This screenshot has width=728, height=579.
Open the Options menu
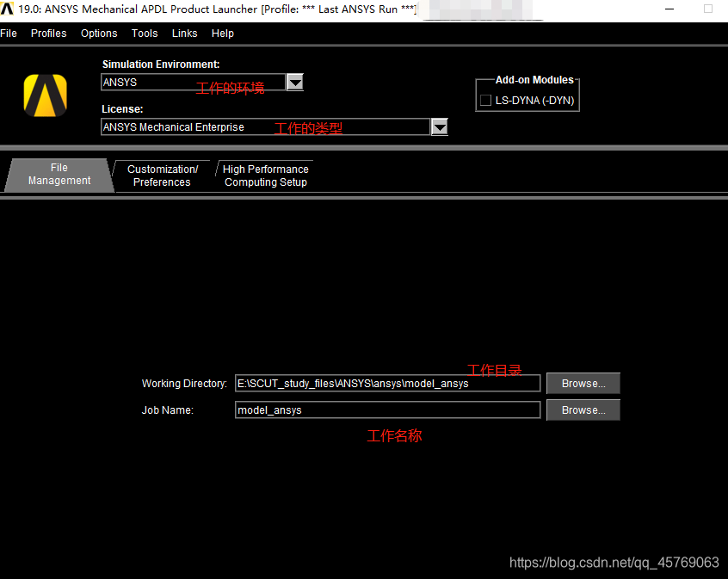(x=99, y=34)
